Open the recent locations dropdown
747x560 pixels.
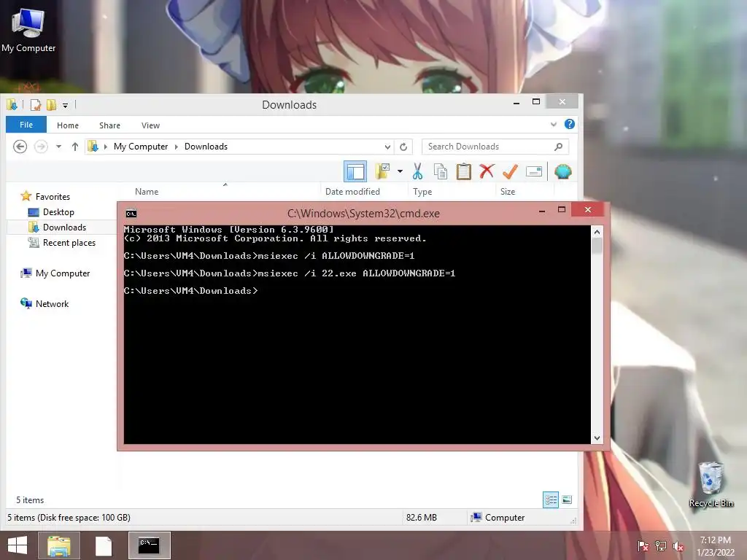point(58,147)
